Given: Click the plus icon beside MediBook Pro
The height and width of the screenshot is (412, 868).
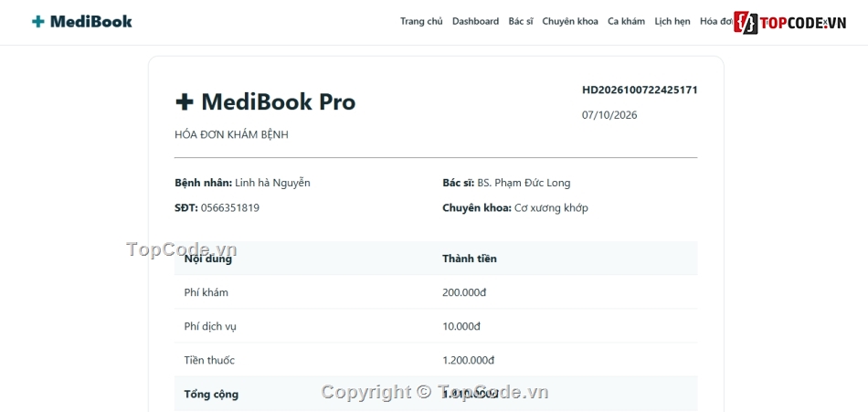Looking at the screenshot, I should 185,102.
